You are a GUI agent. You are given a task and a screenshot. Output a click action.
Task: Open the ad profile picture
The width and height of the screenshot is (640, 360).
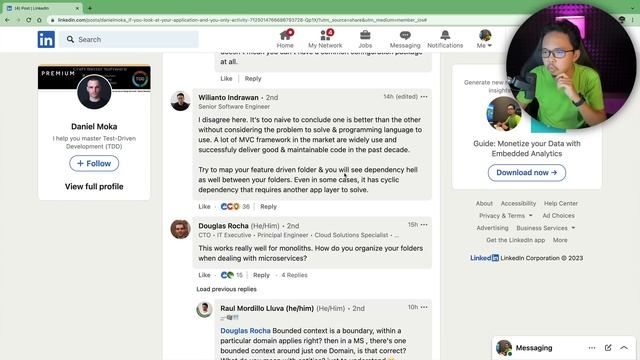coord(504,114)
